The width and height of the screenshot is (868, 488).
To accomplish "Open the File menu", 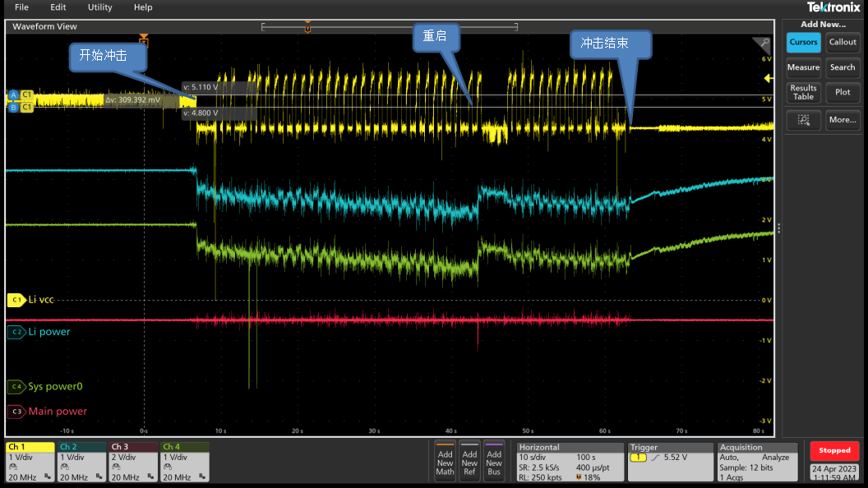I will [21, 7].
